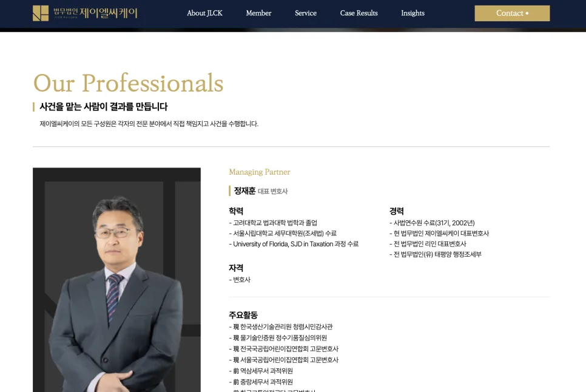Click 전국국공립어린이집연합회 고문변호사 line
The height and width of the screenshot is (392, 586).
click(284, 349)
